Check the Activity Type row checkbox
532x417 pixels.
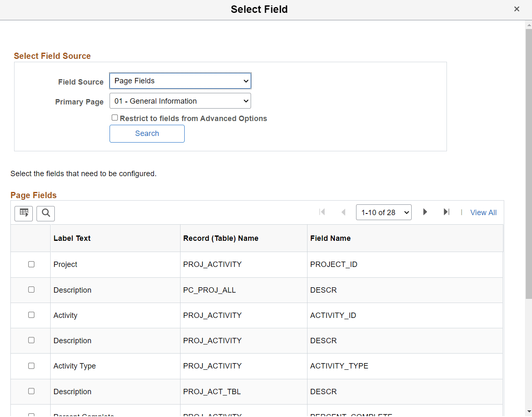(x=31, y=366)
